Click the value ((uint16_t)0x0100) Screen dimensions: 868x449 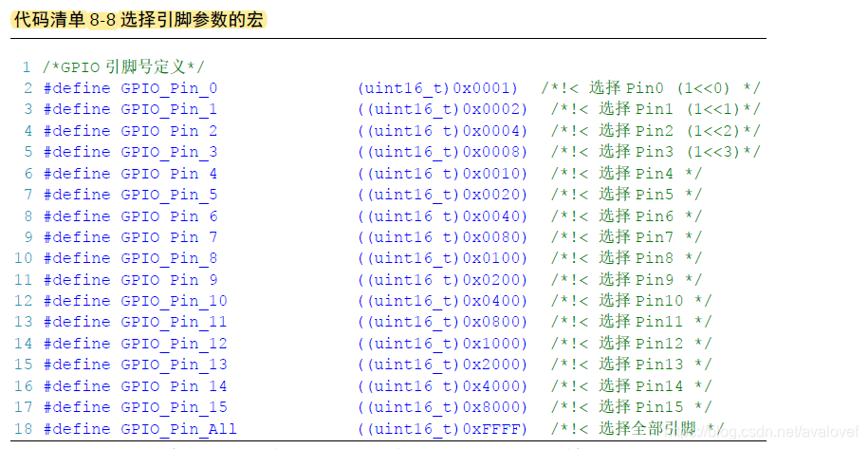(x=443, y=258)
